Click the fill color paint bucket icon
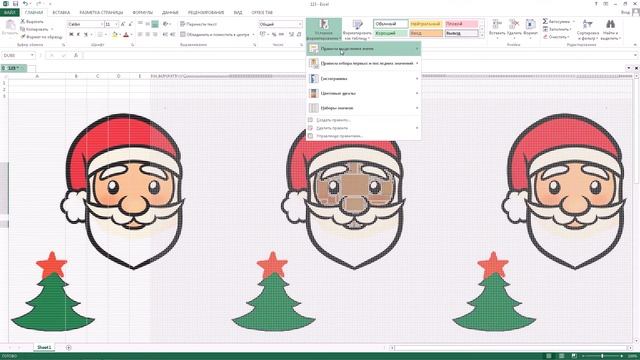The image size is (640, 360). pyautogui.click(x=115, y=35)
